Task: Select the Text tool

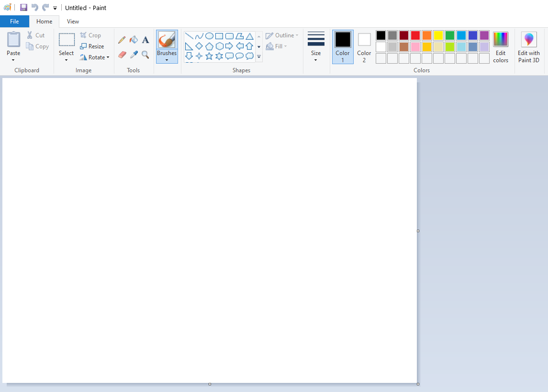Action: pos(145,40)
